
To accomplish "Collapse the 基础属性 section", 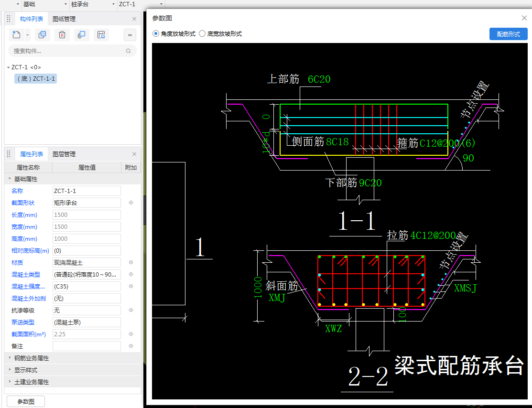I will point(10,179).
